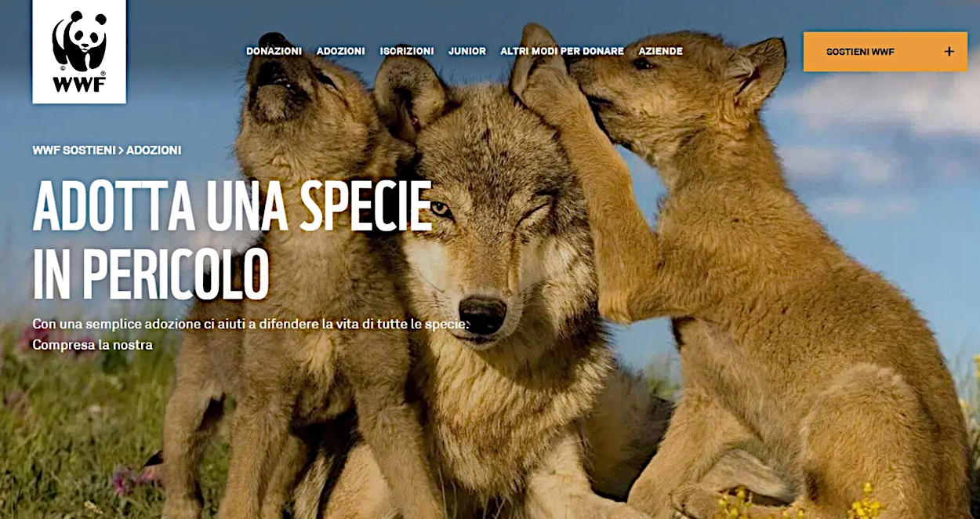Click the WWF panda logo
Viewport: 980px width, 519px height.
coord(79,52)
